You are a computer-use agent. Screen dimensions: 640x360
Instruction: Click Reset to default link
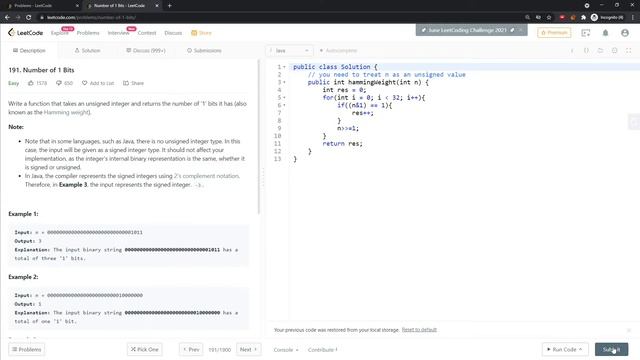click(x=419, y=330)
